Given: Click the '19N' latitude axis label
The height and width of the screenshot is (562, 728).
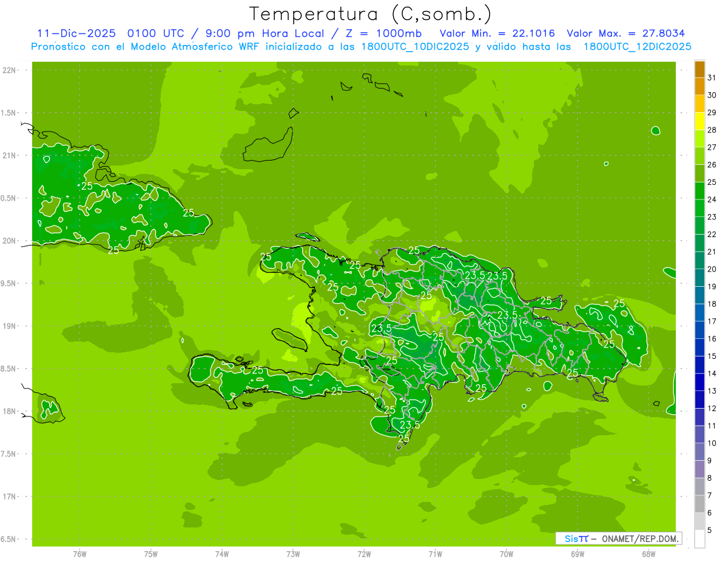Looking at the screenshot, I should [x=10, y=326].
